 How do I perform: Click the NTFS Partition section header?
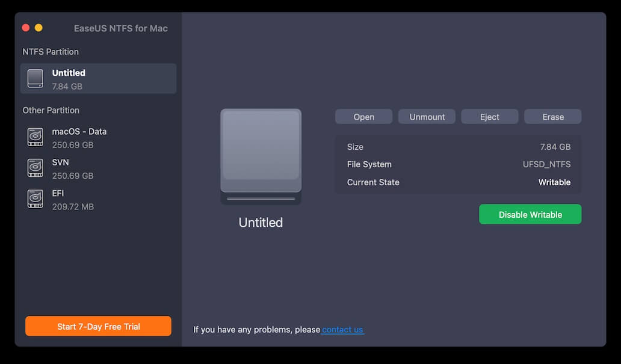coord(51,52)
